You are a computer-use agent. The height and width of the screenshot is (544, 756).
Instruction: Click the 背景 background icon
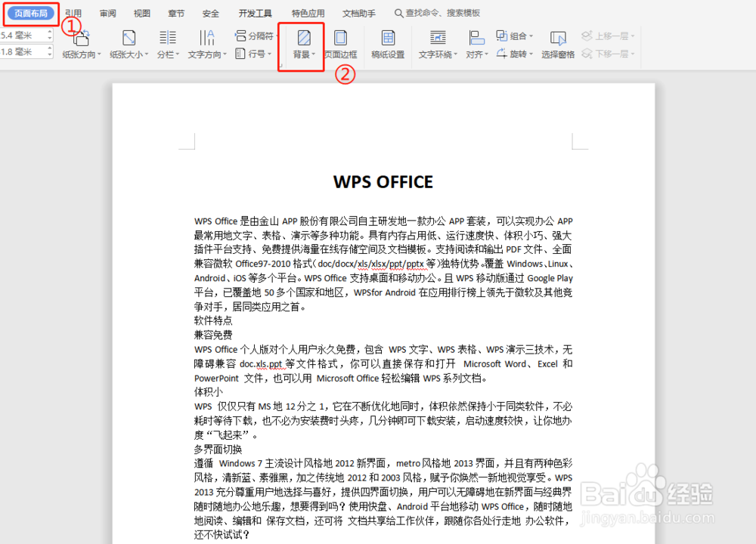[x=304, y=38]
